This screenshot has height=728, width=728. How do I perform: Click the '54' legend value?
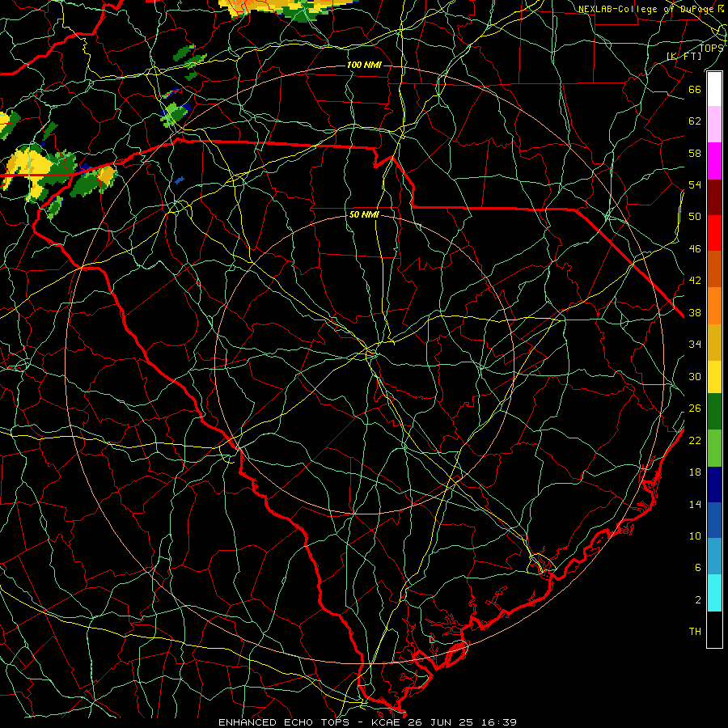[695, 184]
